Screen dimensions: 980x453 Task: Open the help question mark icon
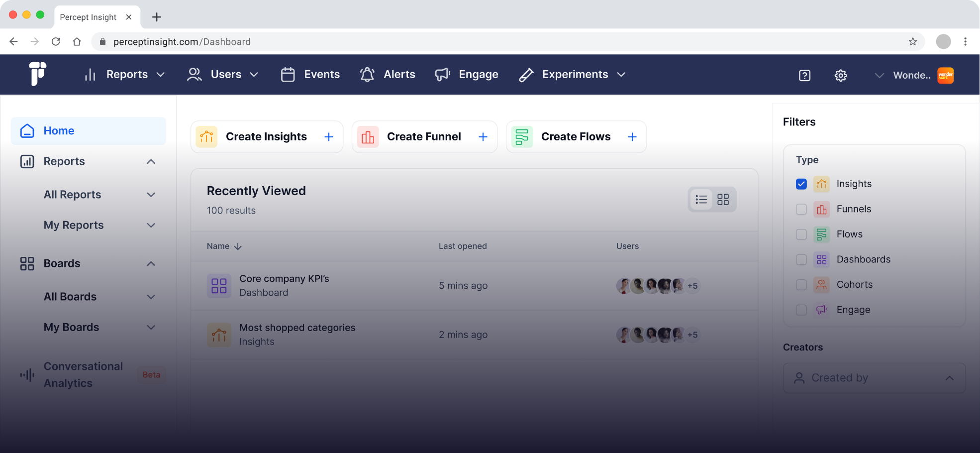pos(804,75)
